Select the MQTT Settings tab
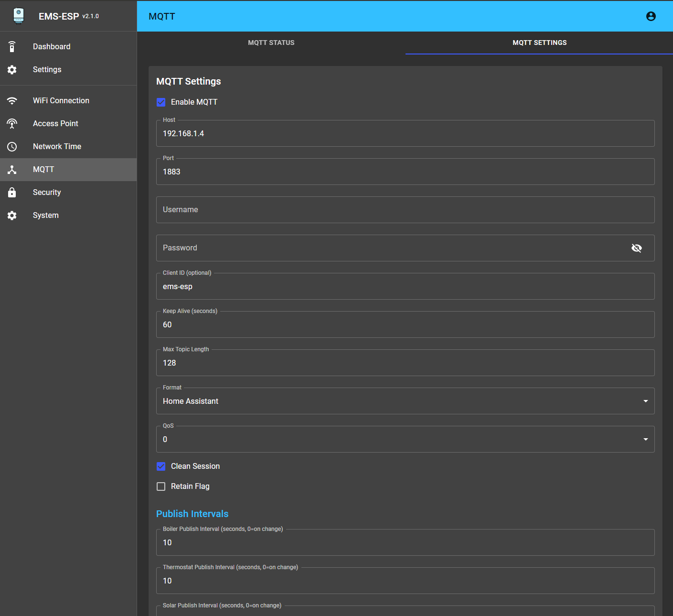Viewport: 673px width, 616px height. pos(539,43)
